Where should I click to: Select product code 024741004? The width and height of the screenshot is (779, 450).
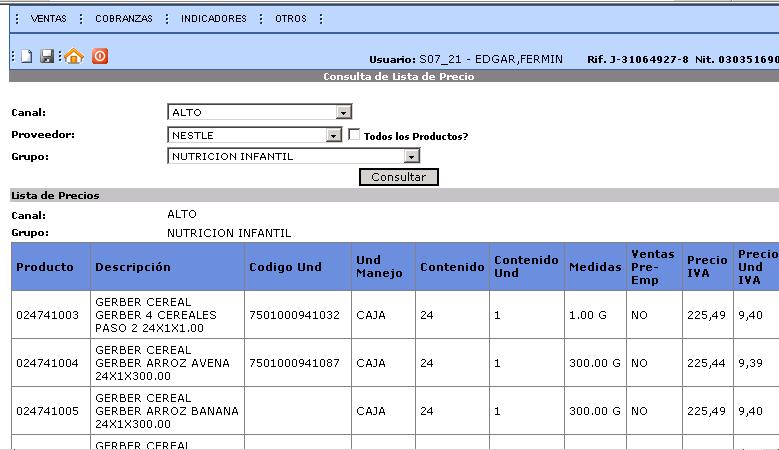pos(47,363)
